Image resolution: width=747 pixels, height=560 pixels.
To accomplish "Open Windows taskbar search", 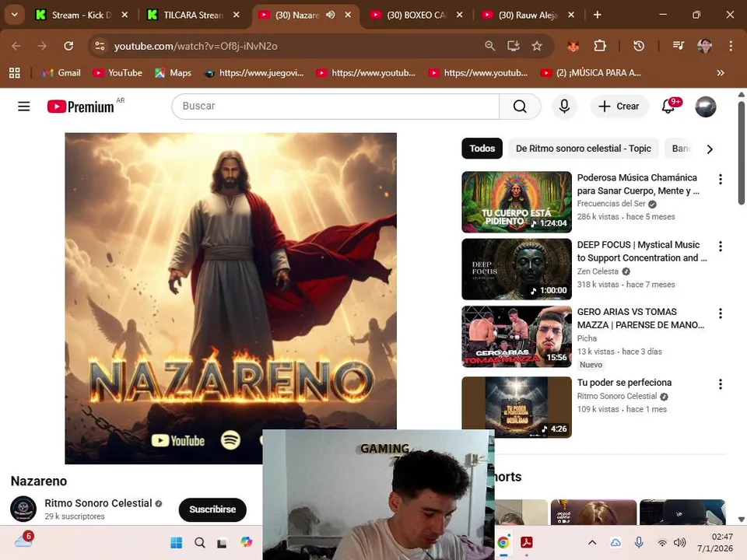I will point(200,542).
